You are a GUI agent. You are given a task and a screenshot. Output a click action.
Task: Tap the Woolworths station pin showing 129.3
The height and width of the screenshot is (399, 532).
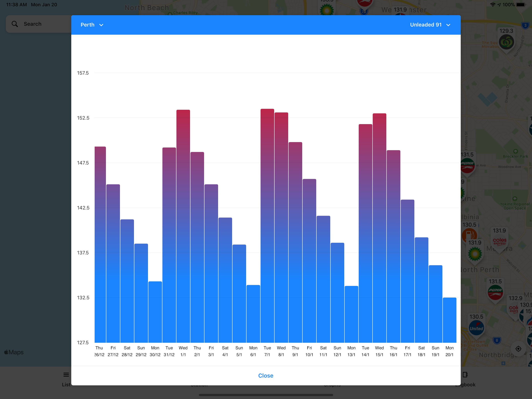click(506, 42)
